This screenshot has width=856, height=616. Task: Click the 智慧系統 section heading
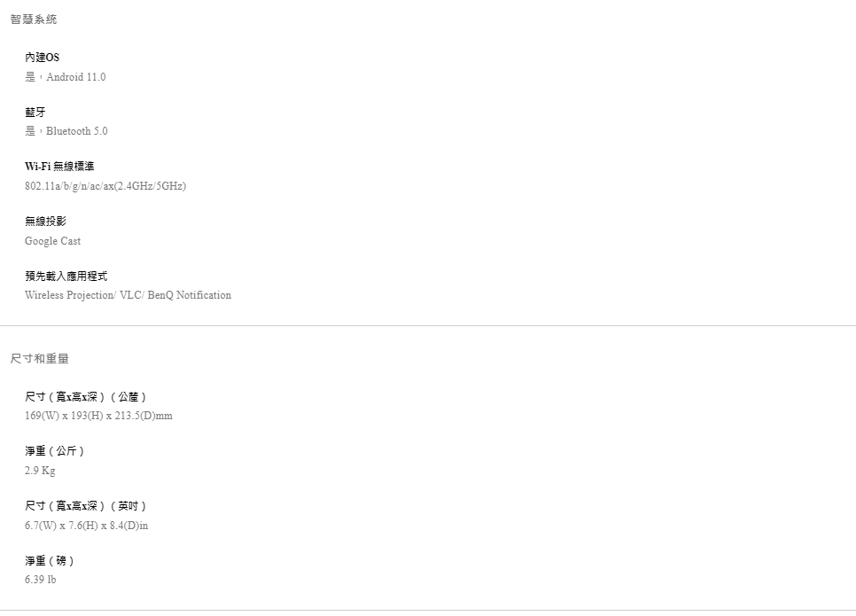point(34,19)
